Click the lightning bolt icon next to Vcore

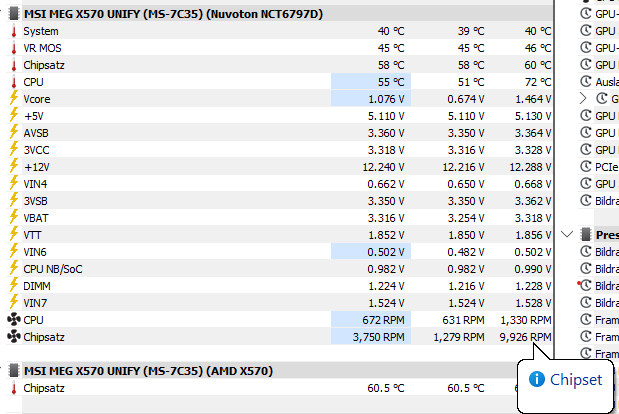(x=14, y=98)
